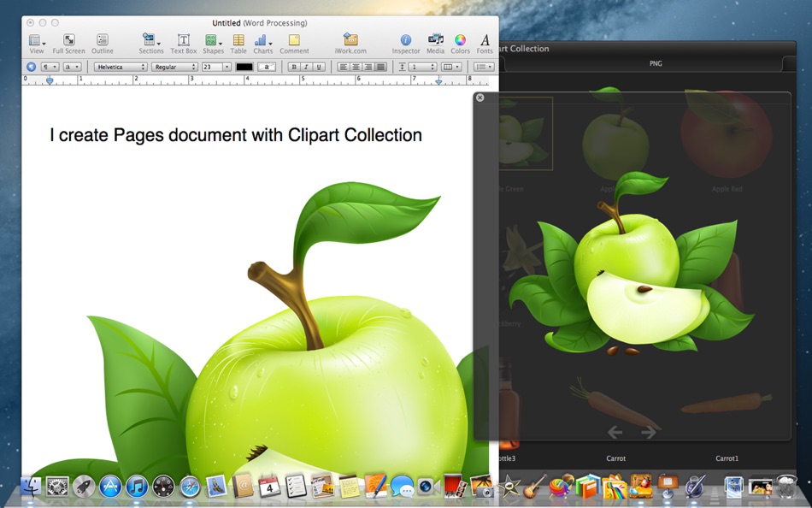The height and width of the screenshot is (508, 812).
Task: Select the Carrot clipart label
Action: [x=615, y=458]
